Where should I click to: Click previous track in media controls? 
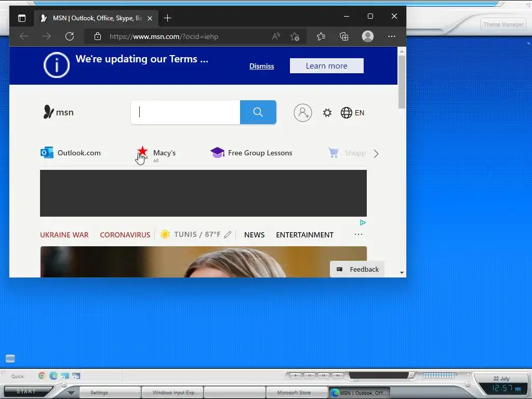[x=323, y=375]
